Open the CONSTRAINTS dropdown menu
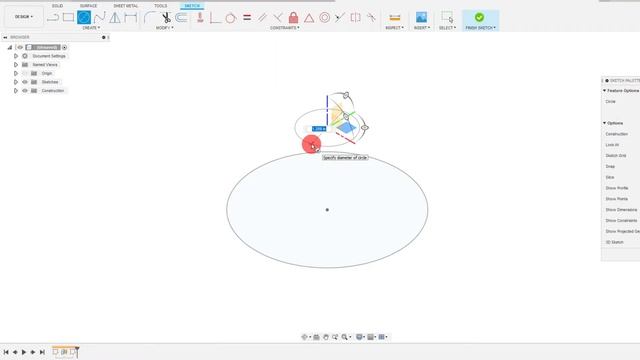Screen dimensions: 640x360 point(285,28)
